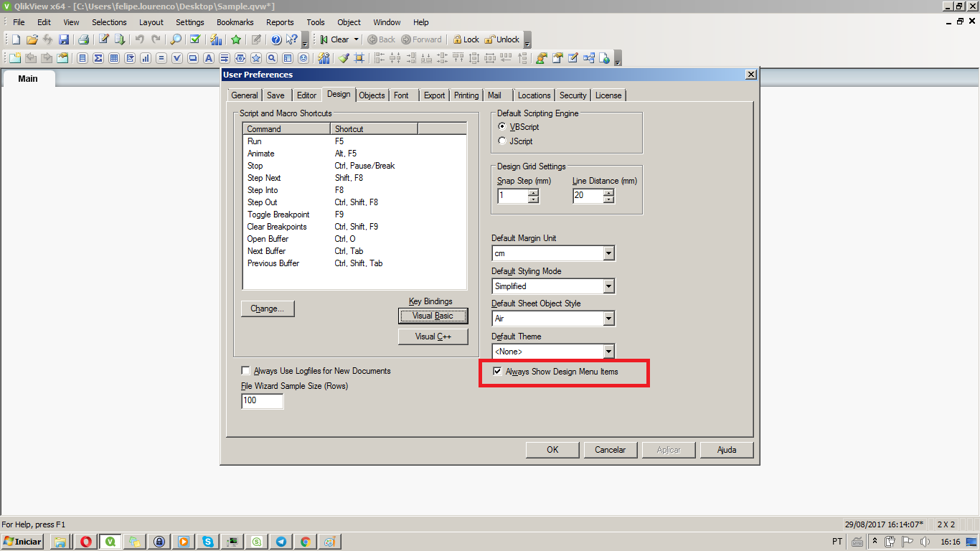980x551 pixels.
Task: Switch to the License preferences tab
Action: pyautogui.click(x=608, y=95)
